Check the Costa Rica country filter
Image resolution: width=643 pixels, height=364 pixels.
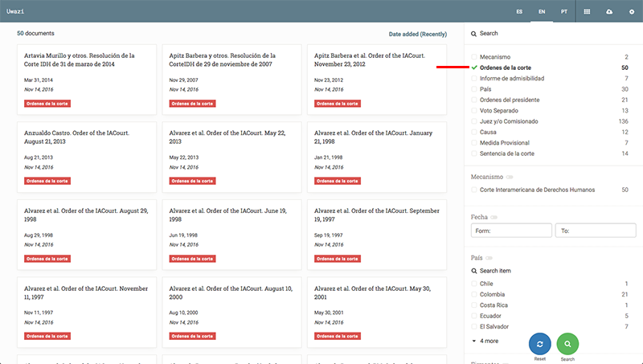(x=474, y=305)
